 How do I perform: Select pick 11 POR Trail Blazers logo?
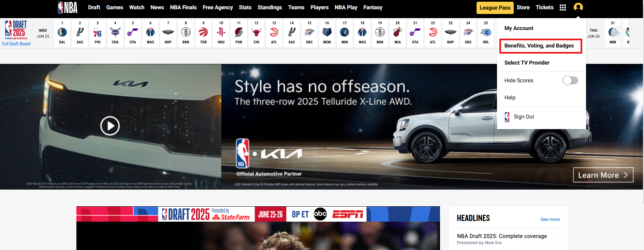pyautogui.click(x=239, y=32)
